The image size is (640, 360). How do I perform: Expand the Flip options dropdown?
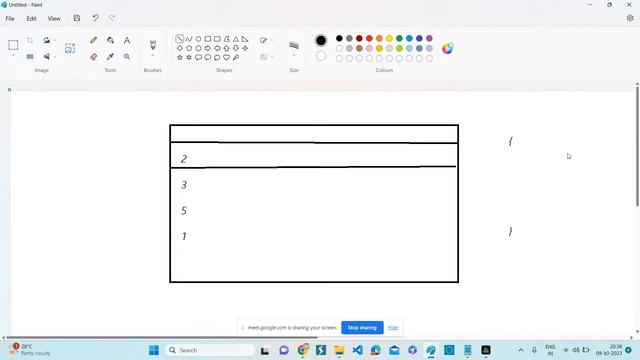[x=55, y=57]
